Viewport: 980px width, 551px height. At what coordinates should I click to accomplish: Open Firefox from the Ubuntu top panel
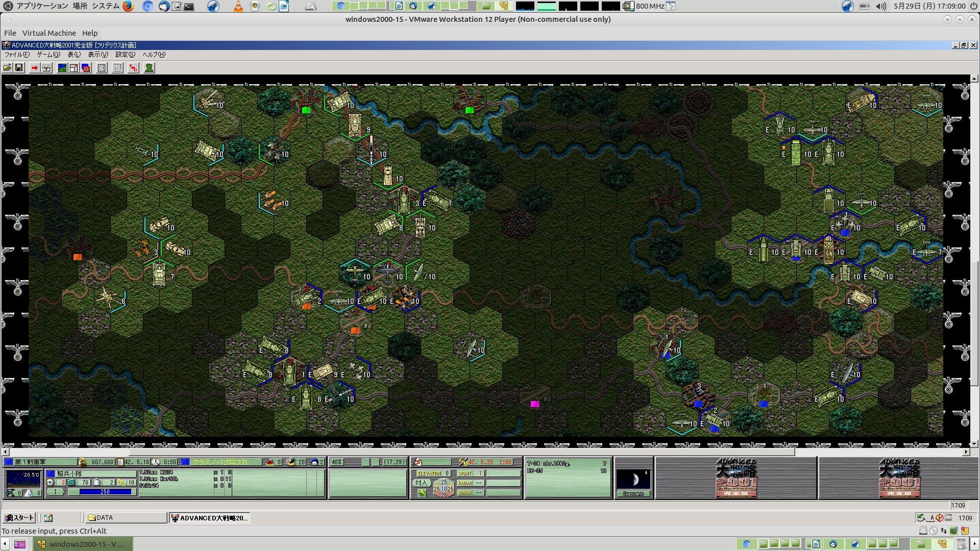[128, 6]
